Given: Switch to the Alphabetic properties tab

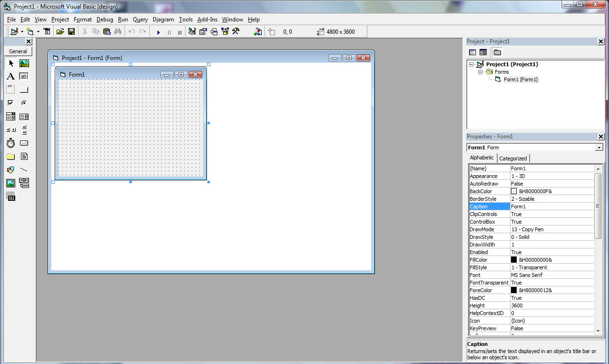Looking at the screenshot, I should tap(482, 157).
